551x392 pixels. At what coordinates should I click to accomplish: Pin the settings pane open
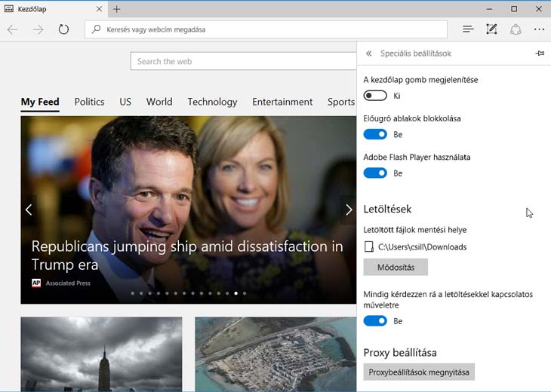[539, 54]
